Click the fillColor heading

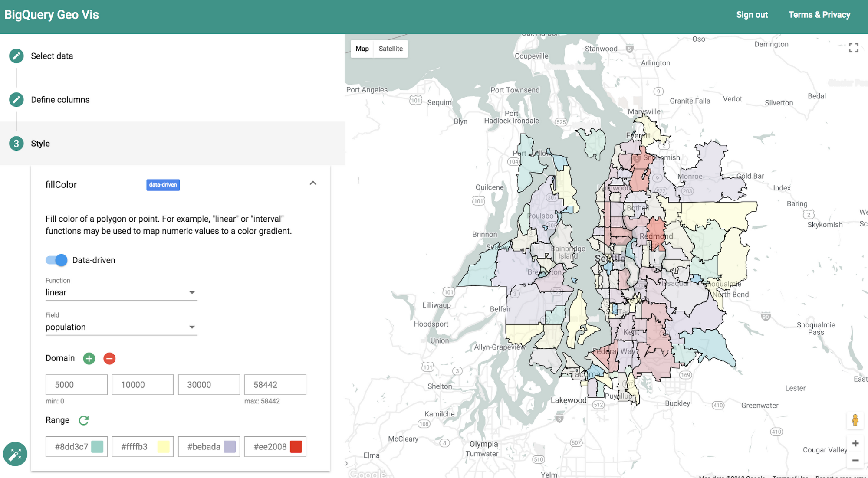click(x=61, y=185)
